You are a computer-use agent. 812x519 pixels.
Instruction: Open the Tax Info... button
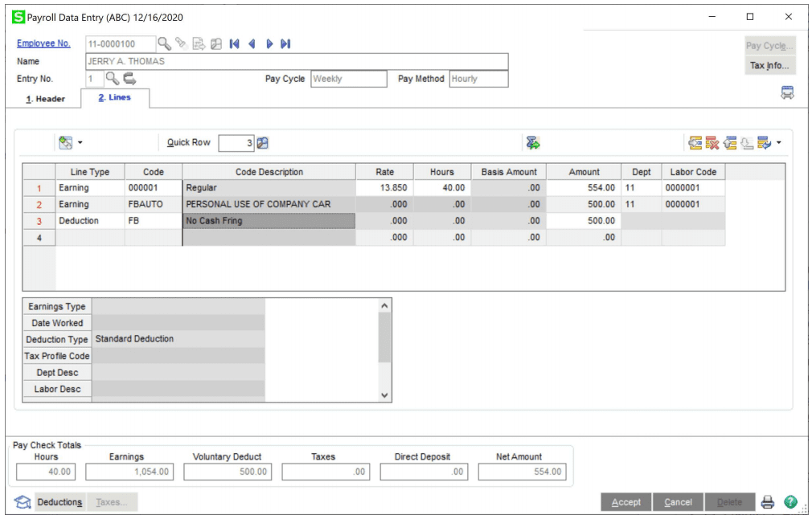(769, 66)
